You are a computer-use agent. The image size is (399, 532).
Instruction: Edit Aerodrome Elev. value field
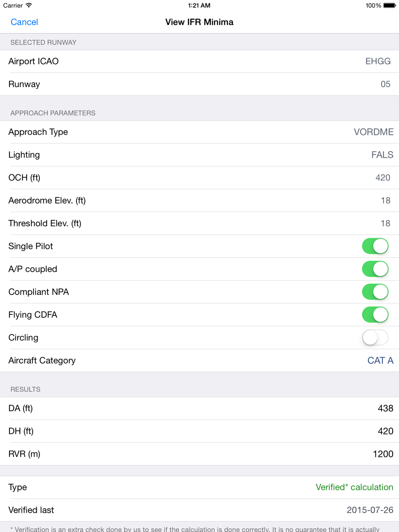(385, 200)
